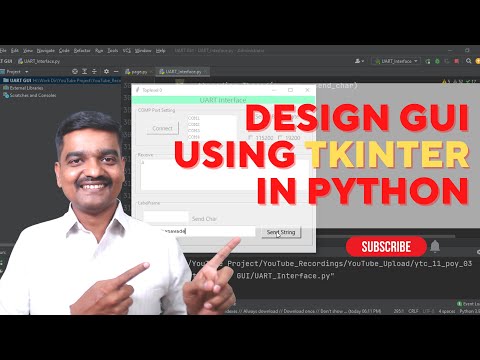The image size is (480, 360).
Task: Click the green Debug bug icon
Action: [x=437, y=61]
